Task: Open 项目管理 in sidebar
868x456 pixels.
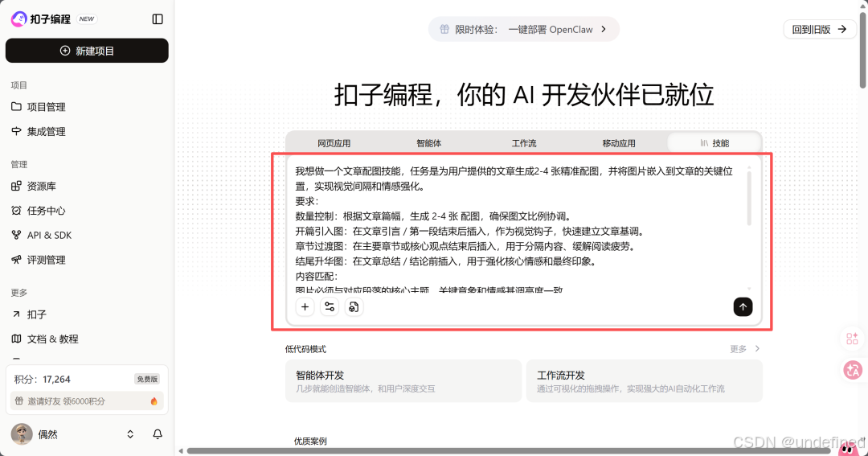Action: 87,107
